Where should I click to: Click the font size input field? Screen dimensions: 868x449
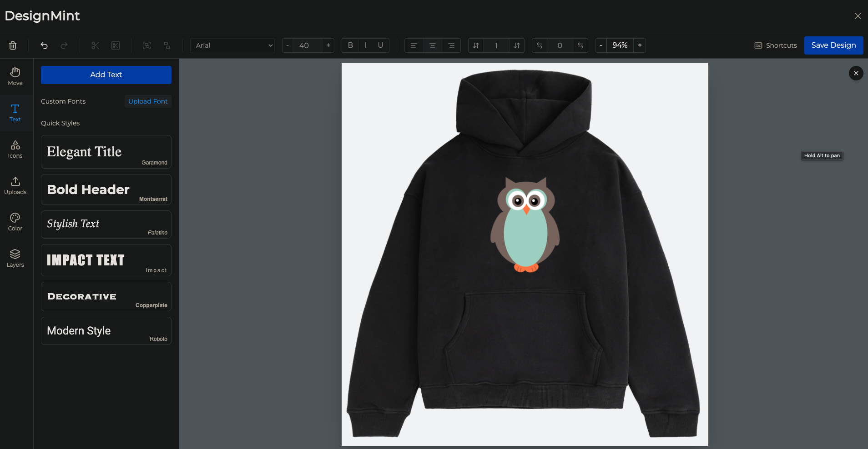304,45
